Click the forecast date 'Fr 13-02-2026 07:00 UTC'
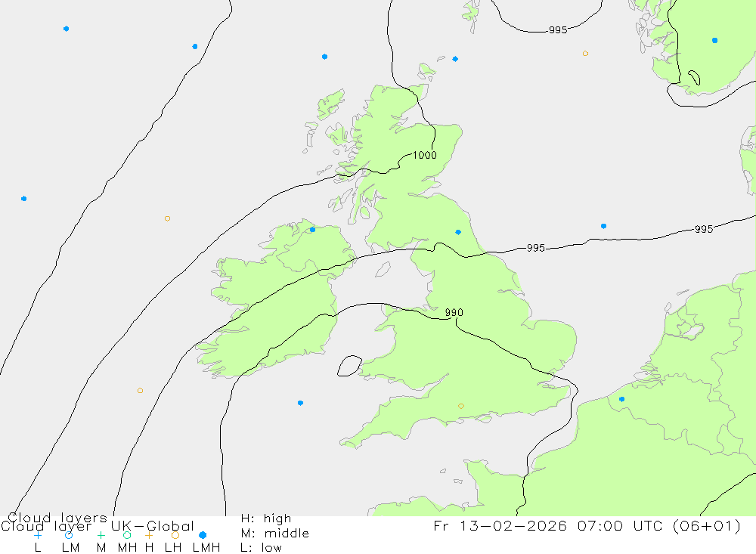The height and width of the screenshot is (554, 756). click(x=550, y=525)
